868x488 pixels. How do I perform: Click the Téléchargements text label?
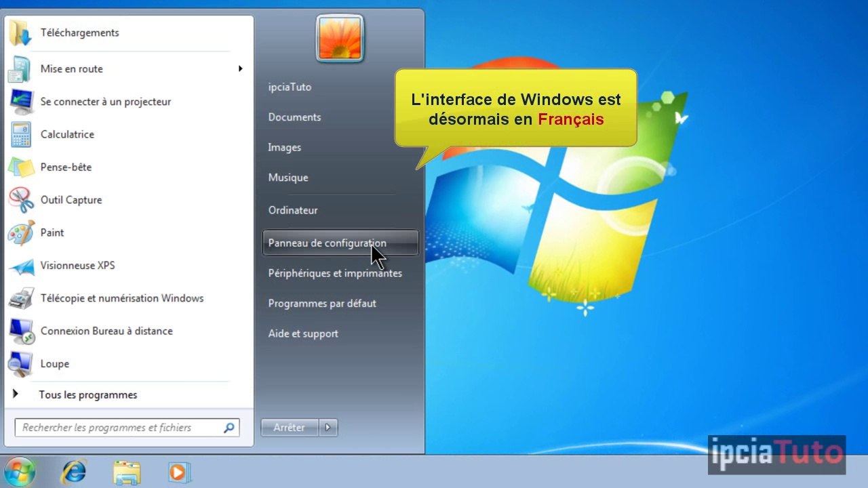click(x=79, y=33)
